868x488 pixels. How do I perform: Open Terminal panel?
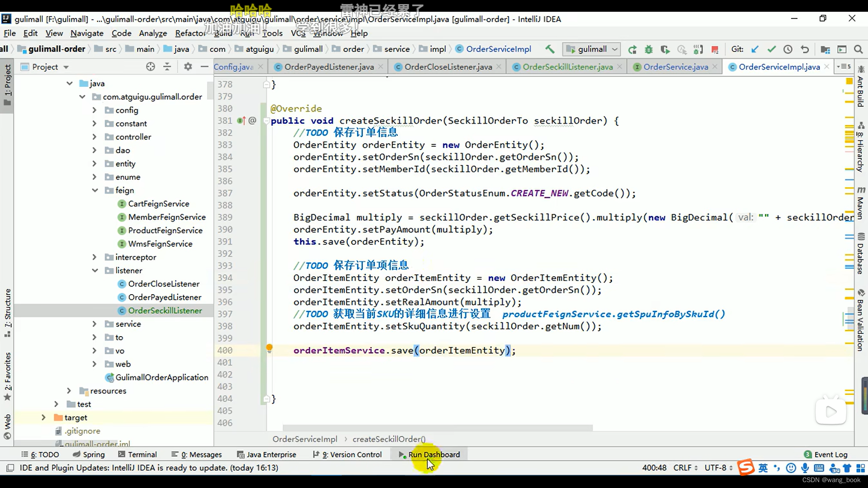click(142, 454)
